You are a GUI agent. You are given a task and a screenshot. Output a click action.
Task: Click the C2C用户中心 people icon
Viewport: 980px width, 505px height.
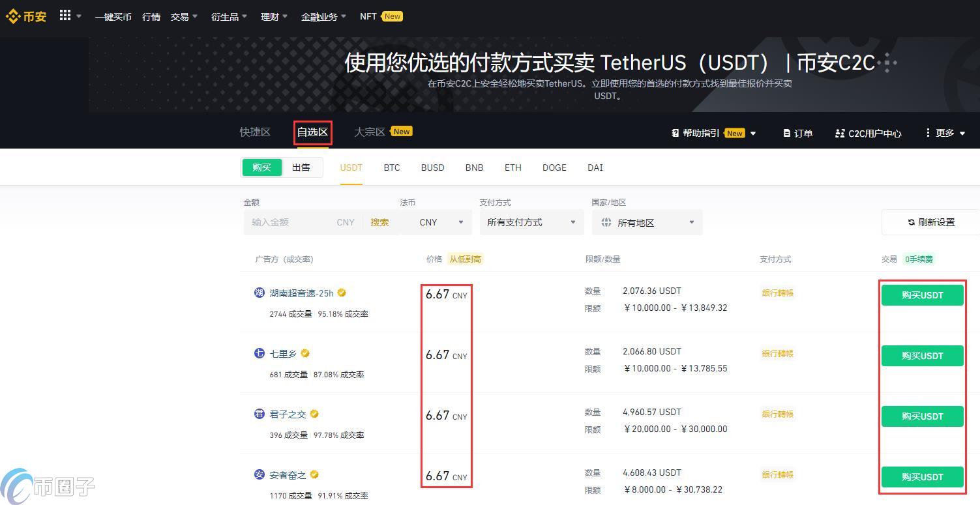pos(840,133)
